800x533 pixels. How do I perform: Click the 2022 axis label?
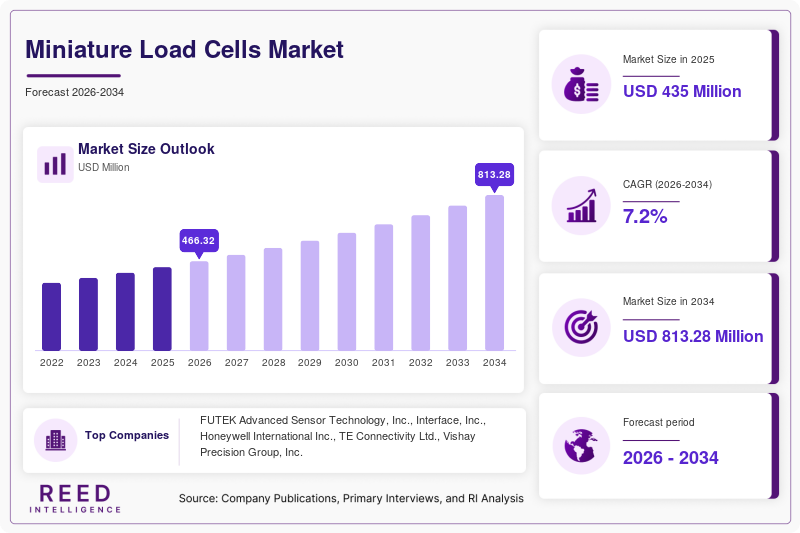tap(52, 363)
